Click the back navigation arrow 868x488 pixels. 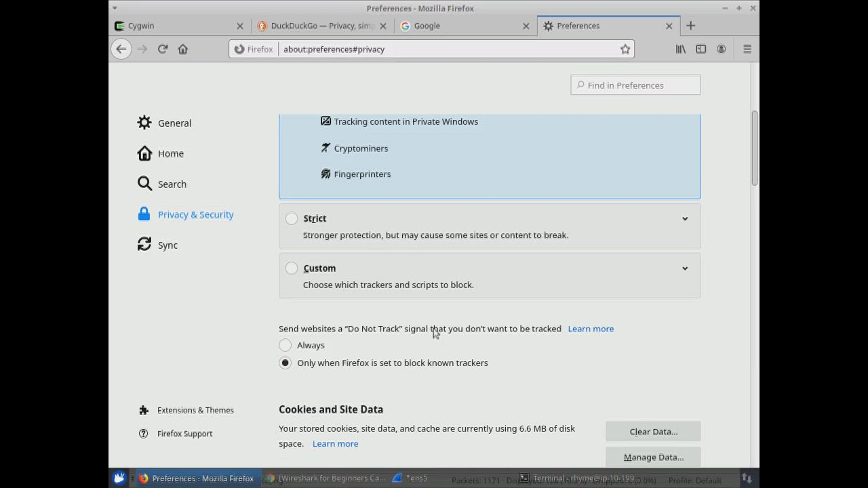pyautogui.click(x=121, y=49)
